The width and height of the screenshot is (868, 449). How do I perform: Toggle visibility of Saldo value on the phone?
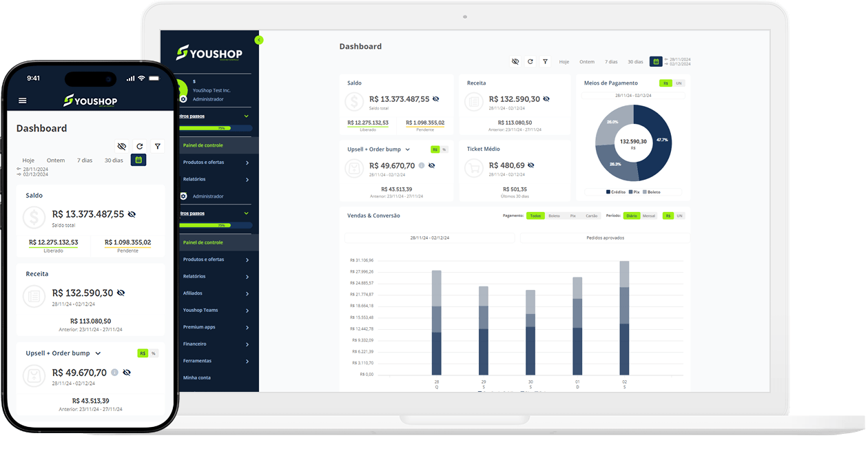coord(132,214)
